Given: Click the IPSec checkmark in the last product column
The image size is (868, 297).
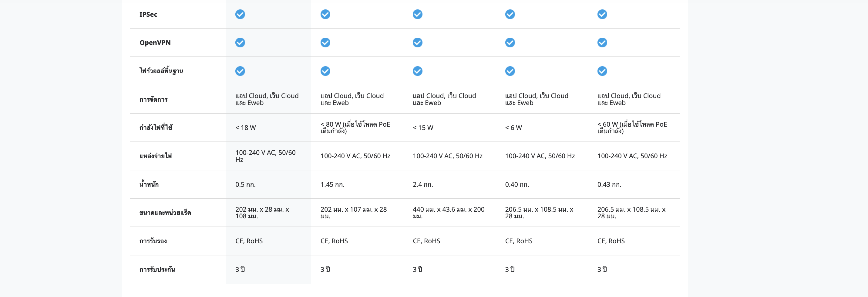Looking at the screenshot, I should click(x=602, y=14).
